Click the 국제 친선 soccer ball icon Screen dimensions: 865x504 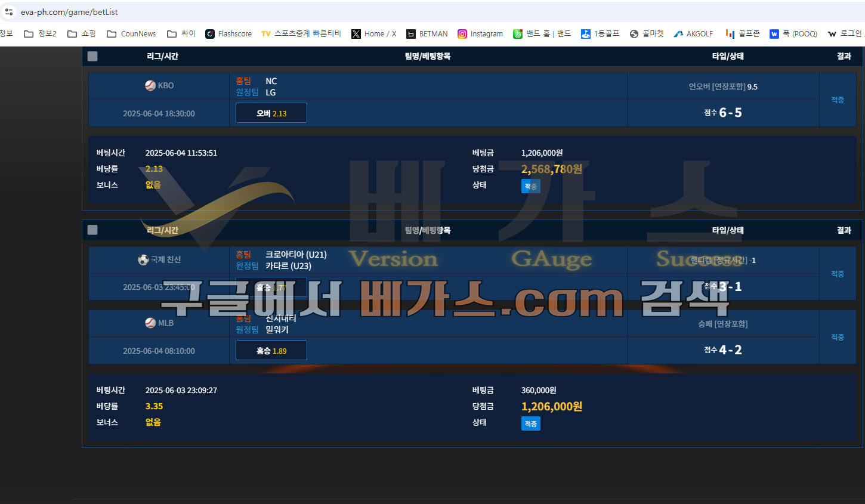(x=143, y=259)
